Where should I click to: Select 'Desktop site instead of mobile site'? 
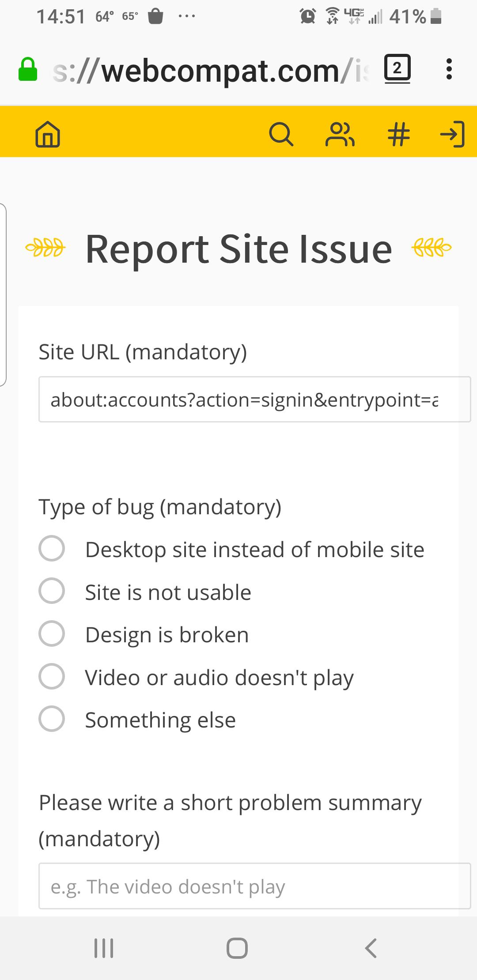point(52,549)
